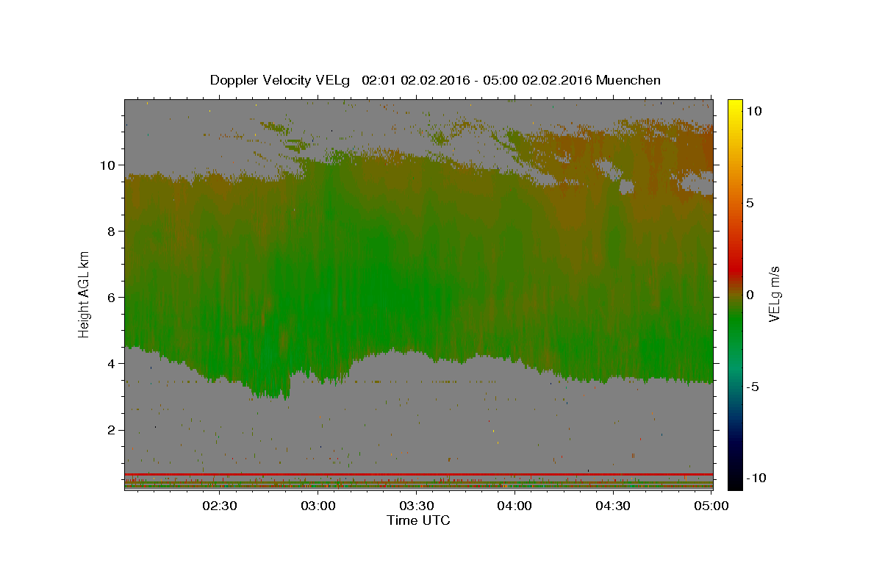Click the 02:30 time axis label

220,506
